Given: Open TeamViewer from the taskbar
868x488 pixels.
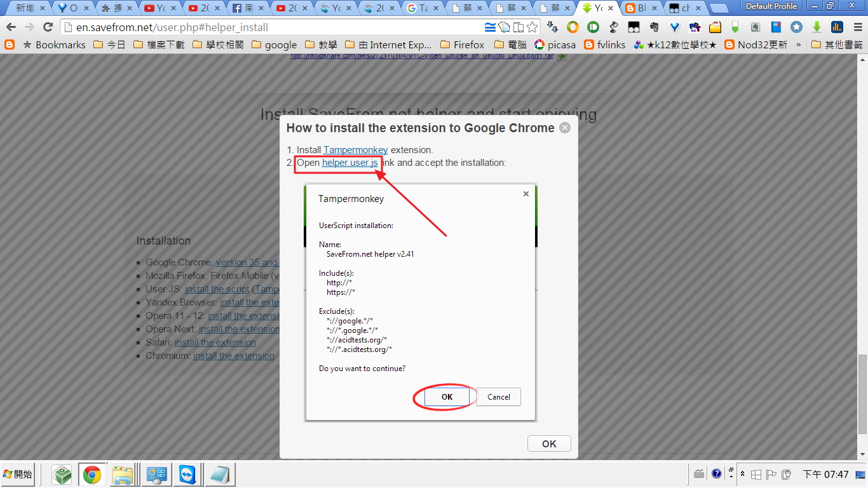Looking at the screenshot, I should [187, 475].
